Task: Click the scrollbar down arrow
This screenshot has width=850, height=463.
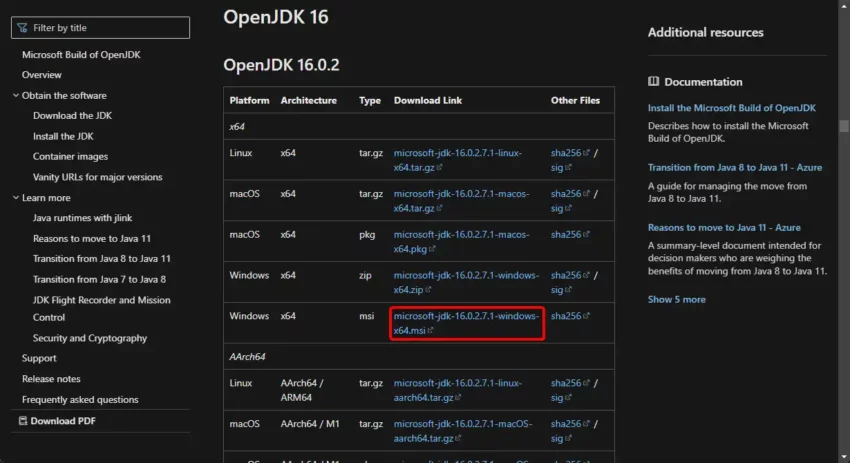Action: 844,457
